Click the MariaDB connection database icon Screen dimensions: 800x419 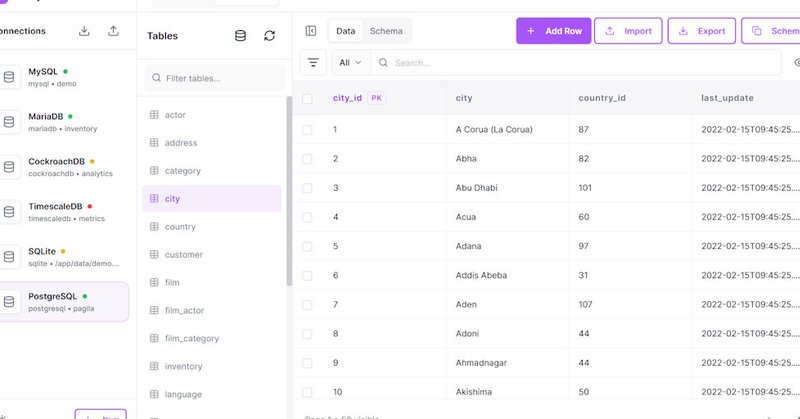click(9, 122)
